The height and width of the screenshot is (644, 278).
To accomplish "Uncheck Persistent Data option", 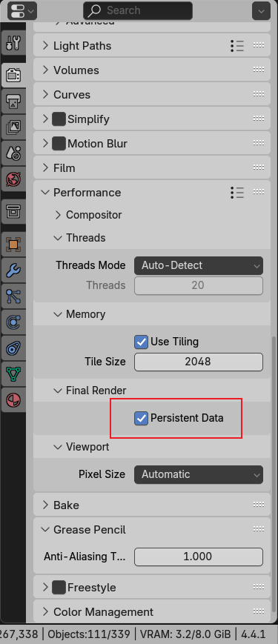I will pyautogui.click(x=142, y=419).
